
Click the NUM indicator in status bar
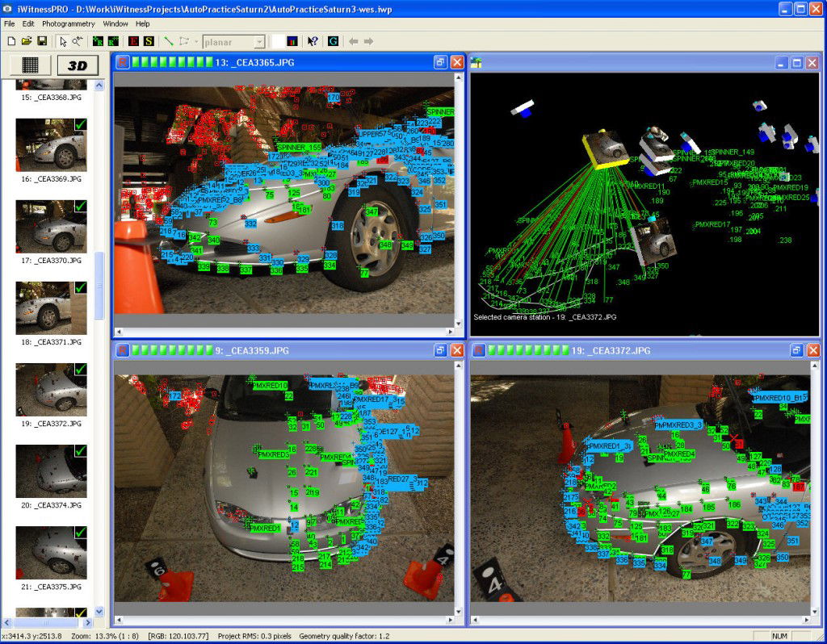pyautogui.click(x=779, y=636)
